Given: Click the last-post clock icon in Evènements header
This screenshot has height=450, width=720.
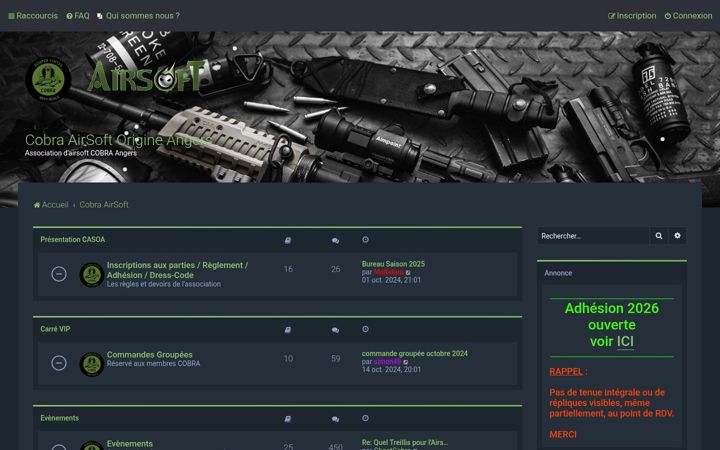Looking at the screenshot, I should coord(366,418).
